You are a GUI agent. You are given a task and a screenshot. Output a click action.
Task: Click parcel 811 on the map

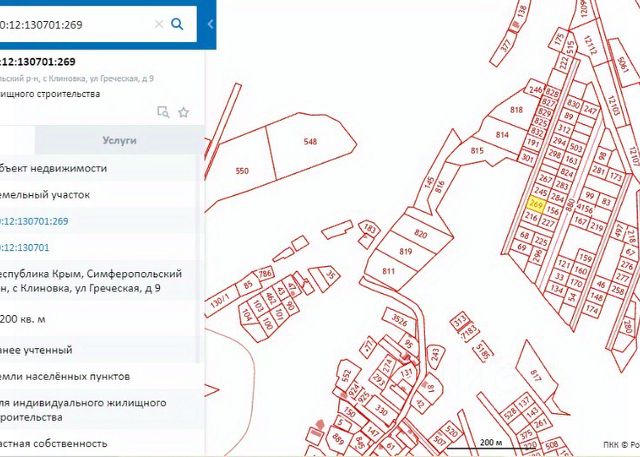(389, 271)
